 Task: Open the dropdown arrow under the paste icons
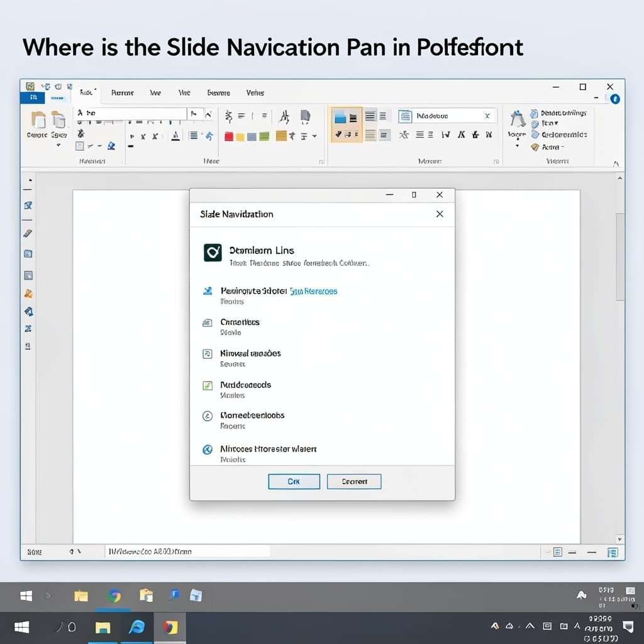pos(58,145)
